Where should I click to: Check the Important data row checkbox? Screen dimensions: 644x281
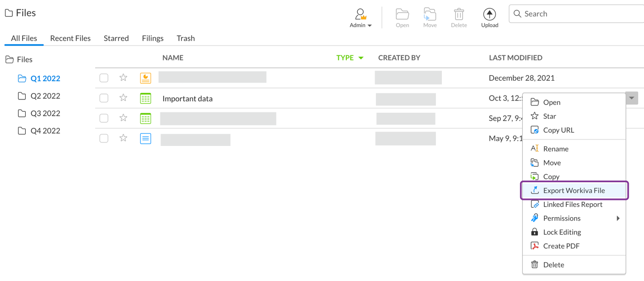[104, 98]
